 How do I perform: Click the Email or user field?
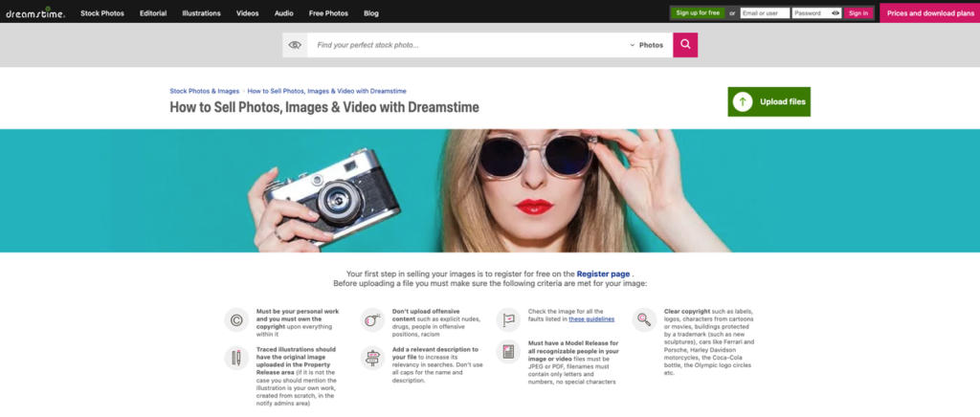765,13
